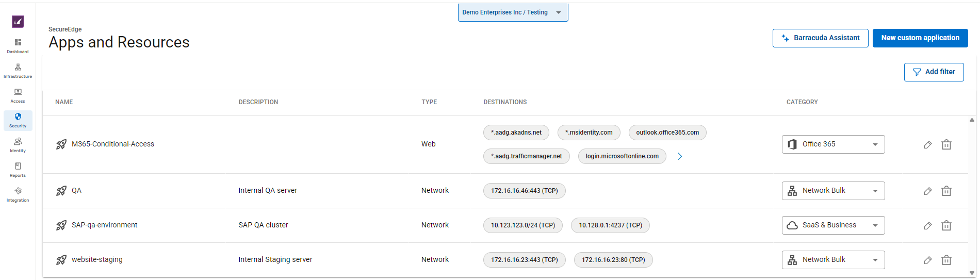Open the Integration sidebar section
The image size is (980, 280).
coord(18,194)
